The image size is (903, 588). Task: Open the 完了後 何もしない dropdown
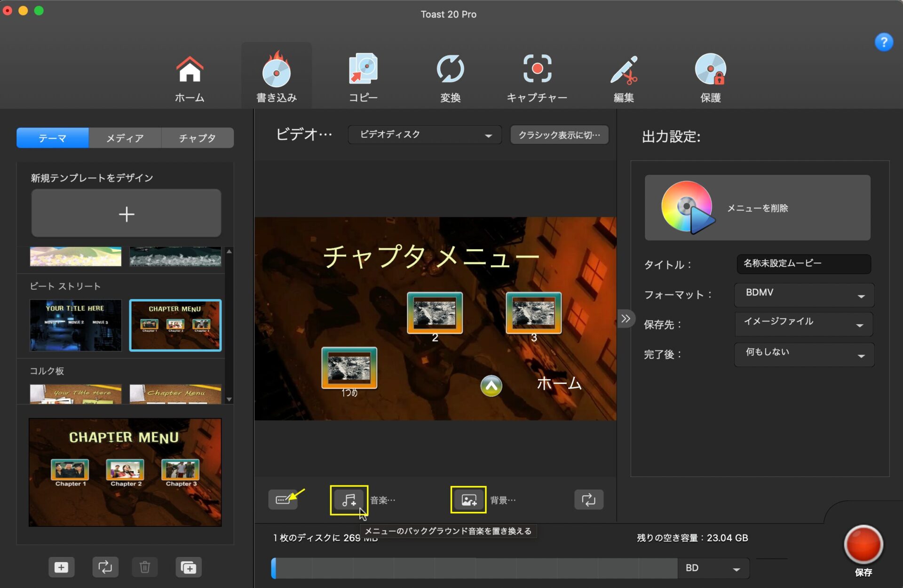click(804, 354)
